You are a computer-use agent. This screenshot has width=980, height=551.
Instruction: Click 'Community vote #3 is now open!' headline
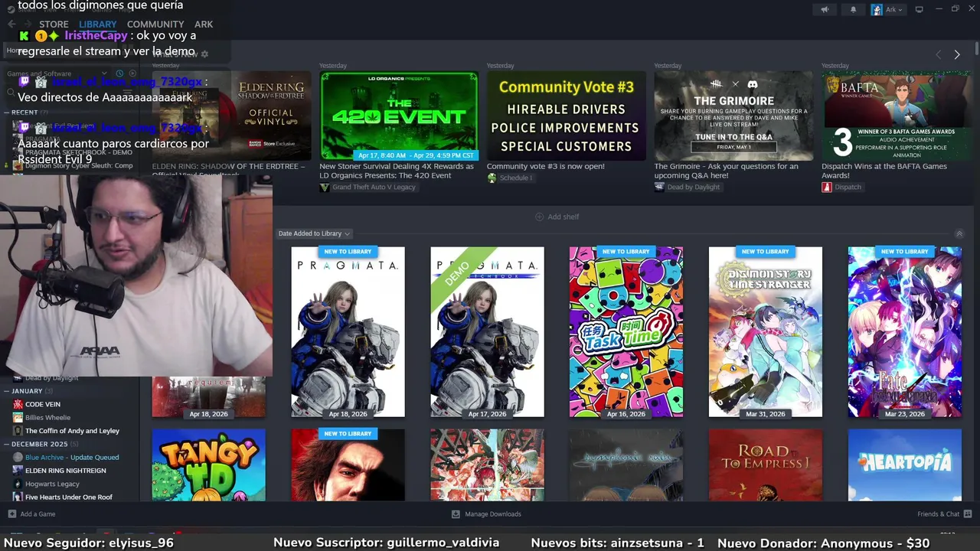(x=546, y=166)
